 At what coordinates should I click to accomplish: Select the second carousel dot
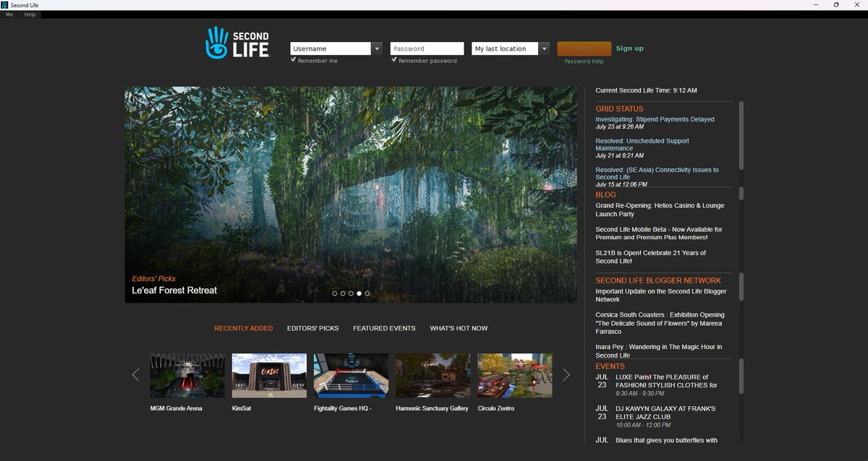(343, 293)
